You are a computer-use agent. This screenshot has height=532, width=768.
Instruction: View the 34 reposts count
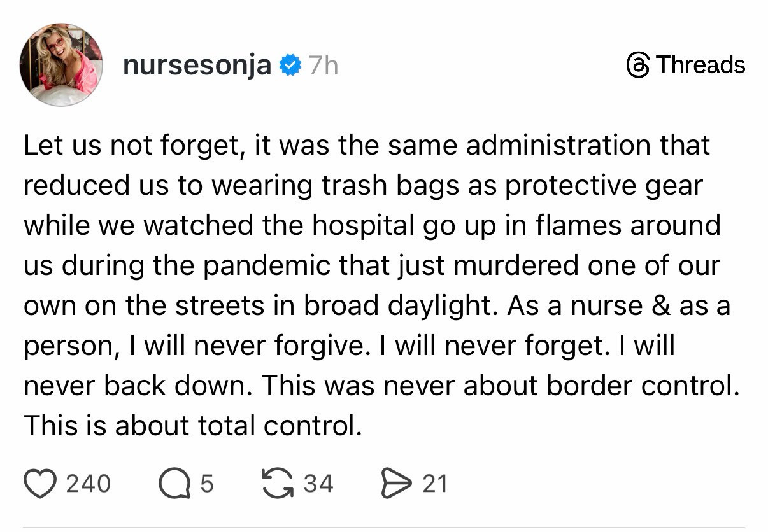click(318, 484)
